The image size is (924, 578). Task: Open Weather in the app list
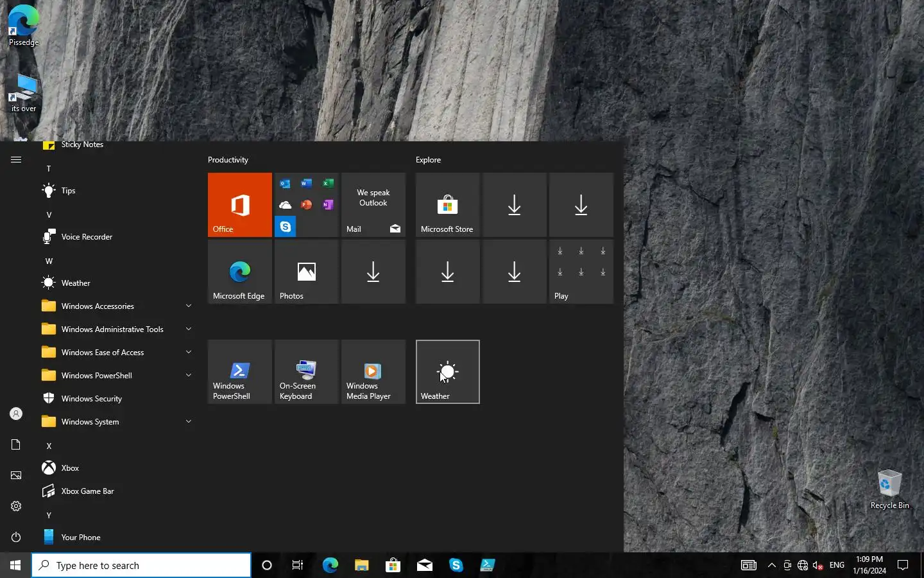tap(116, 283)
